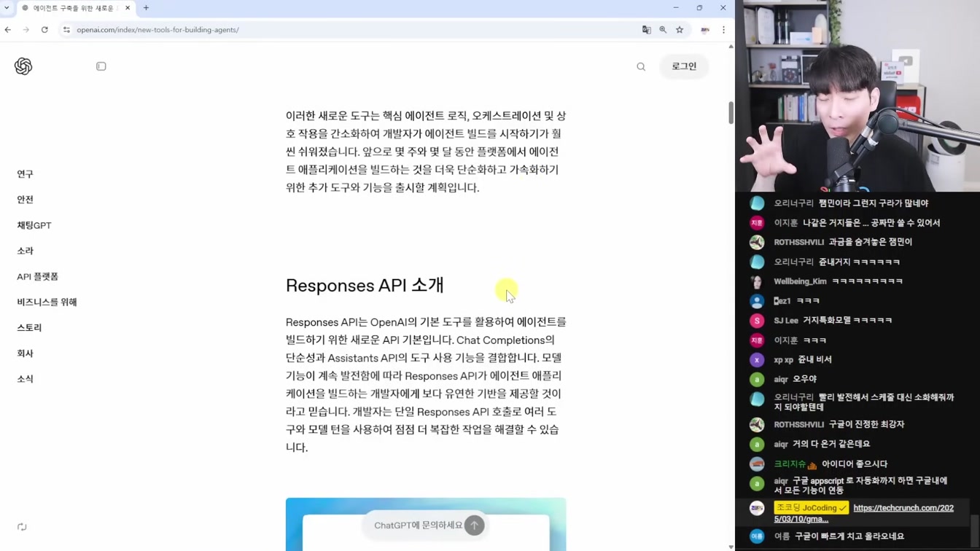Open the tab search dropdown arrow
The width and height of the screenshot is (980, 551).
pyautogui.click(x=7, y=8)
